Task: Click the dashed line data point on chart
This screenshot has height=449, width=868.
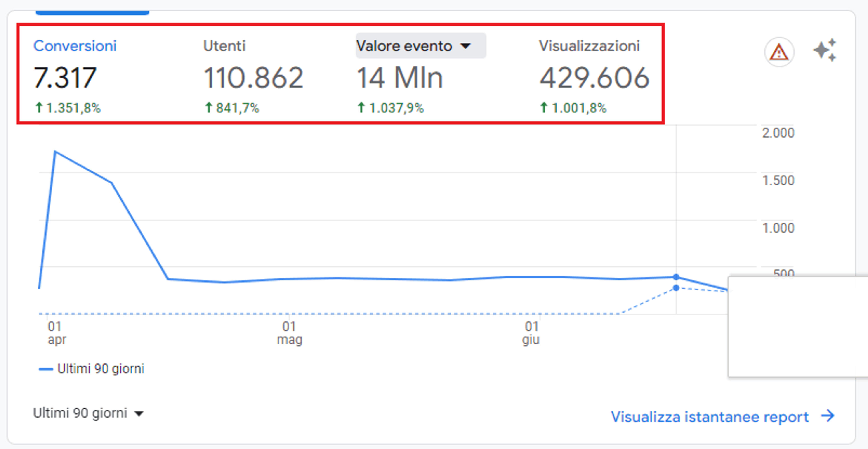Action: pos(676,288)
